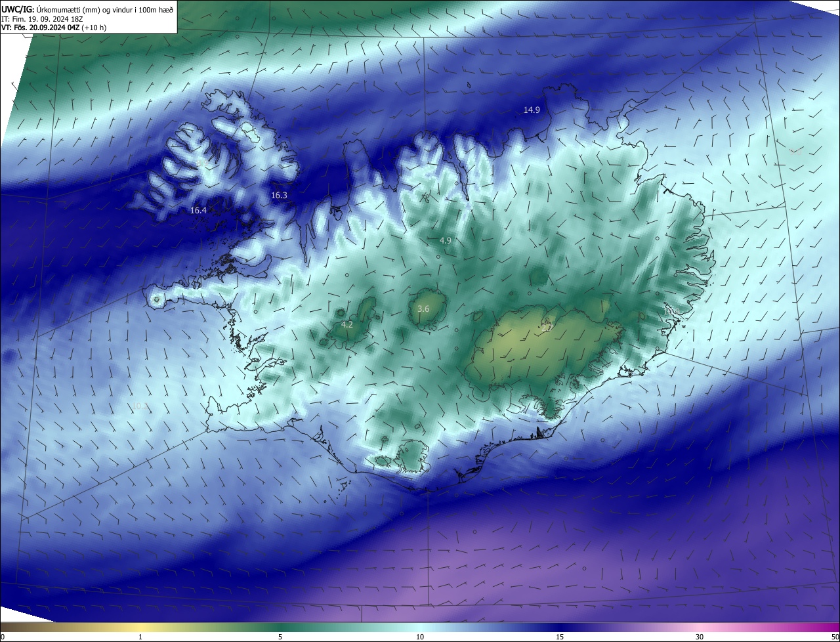Click the 15 tick label on the color scale

click(560, 637)
